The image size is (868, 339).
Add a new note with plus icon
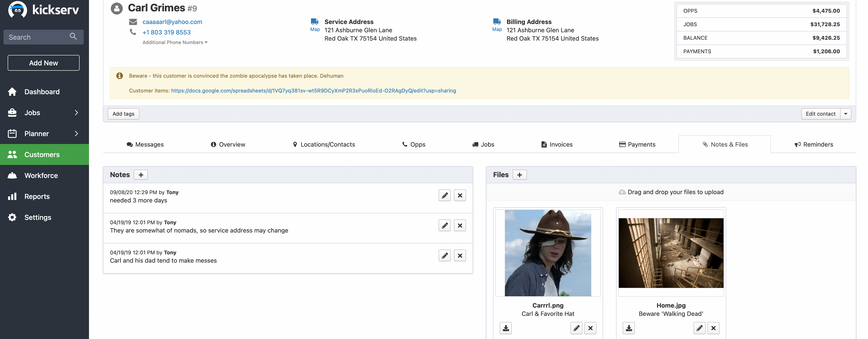coord(141,175)
